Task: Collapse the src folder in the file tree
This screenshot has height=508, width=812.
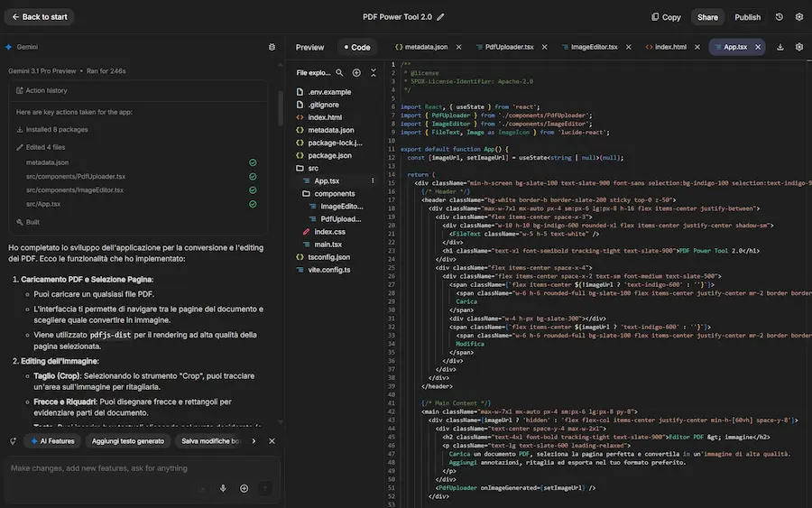Action: pyautogui.click(x=312, y=168)
